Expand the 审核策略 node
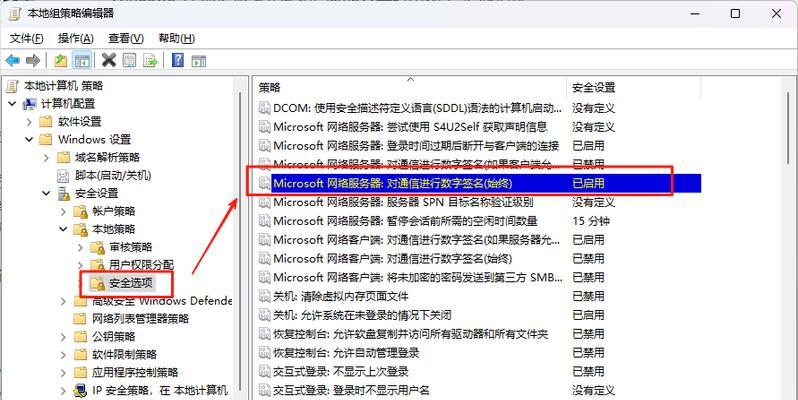 click(80, 247)
